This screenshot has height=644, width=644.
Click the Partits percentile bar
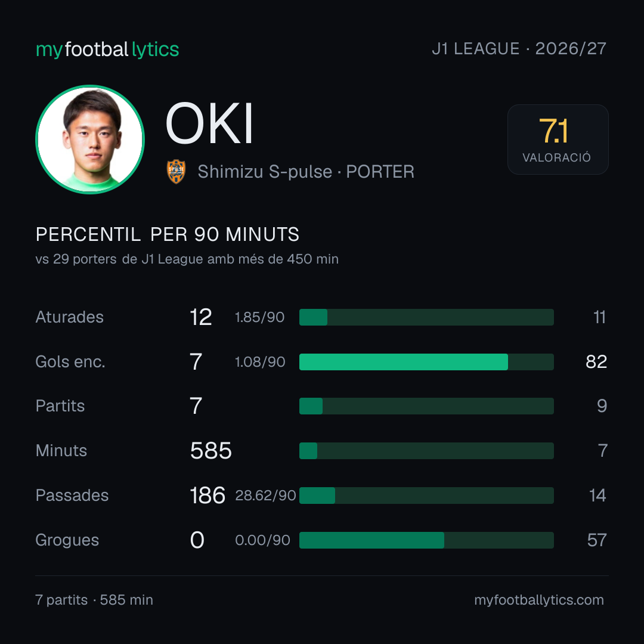click(x=426, y=406)
